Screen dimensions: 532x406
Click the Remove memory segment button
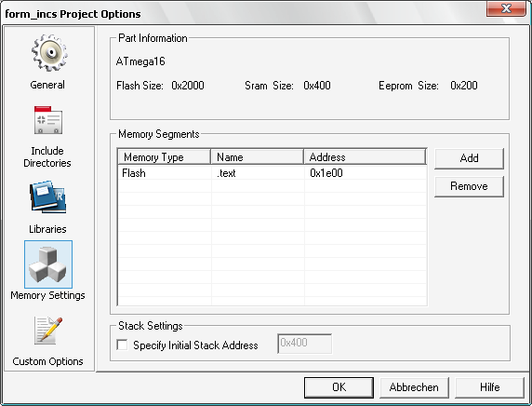click(x=469, y=186)
